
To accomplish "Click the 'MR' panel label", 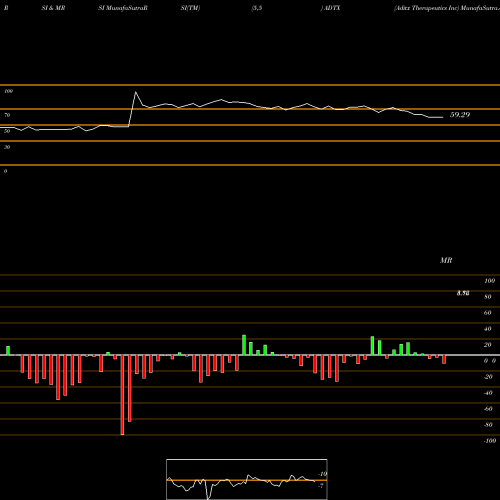I will pos(446,260).
